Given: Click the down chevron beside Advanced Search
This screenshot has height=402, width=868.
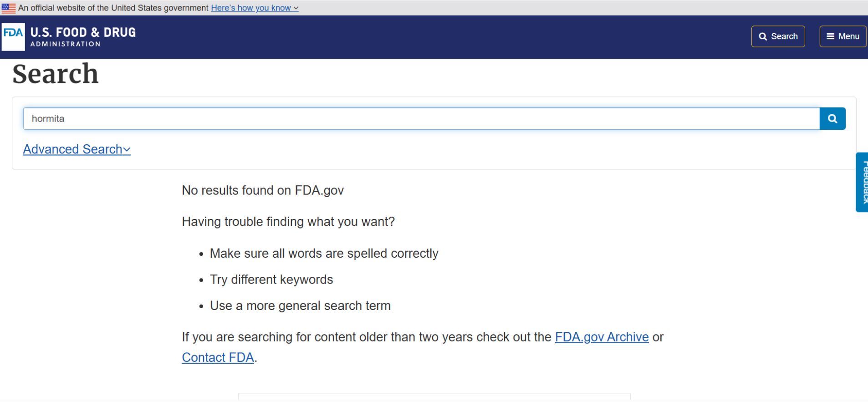Looking at the screenshot, I should [x=126, y=149].
